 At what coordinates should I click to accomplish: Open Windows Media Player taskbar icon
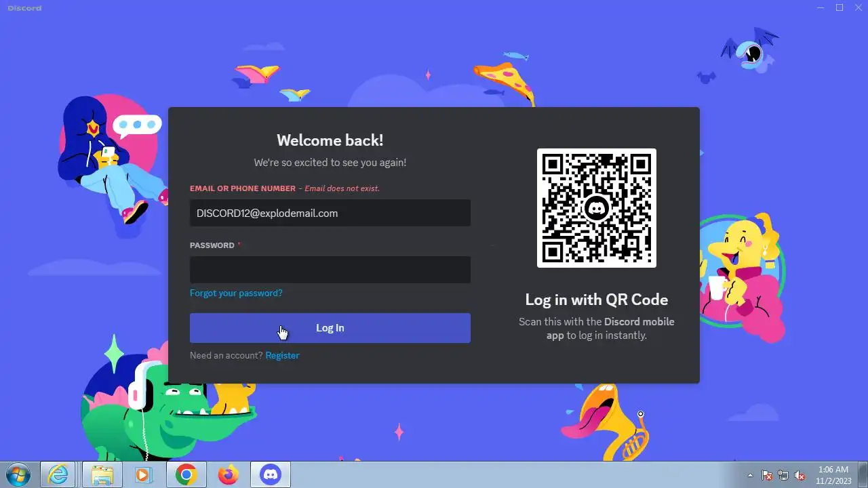point(143,474)
